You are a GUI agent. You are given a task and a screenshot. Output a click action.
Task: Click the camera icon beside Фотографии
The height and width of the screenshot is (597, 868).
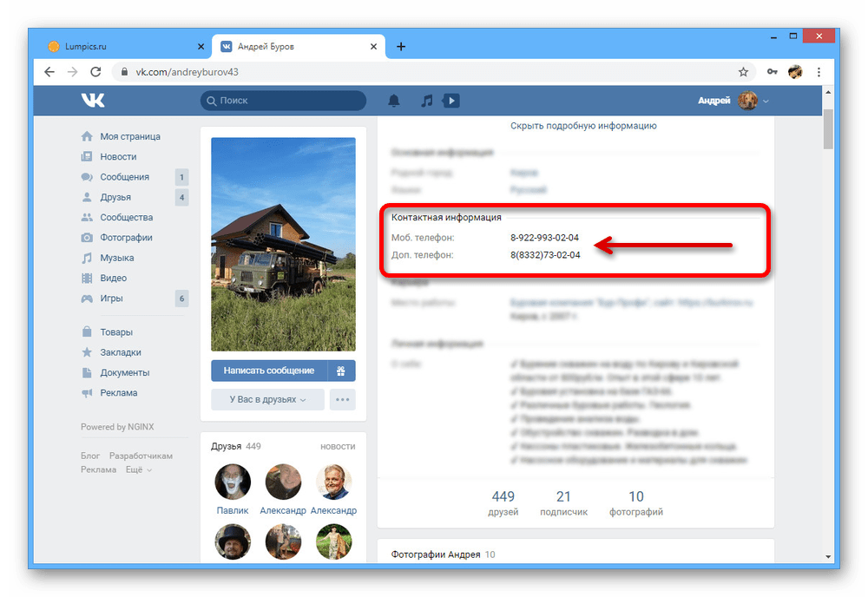click(x=87, y=238)
